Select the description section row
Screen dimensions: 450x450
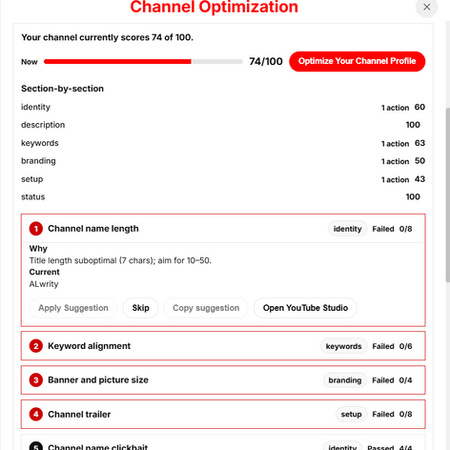click(223, 125)
